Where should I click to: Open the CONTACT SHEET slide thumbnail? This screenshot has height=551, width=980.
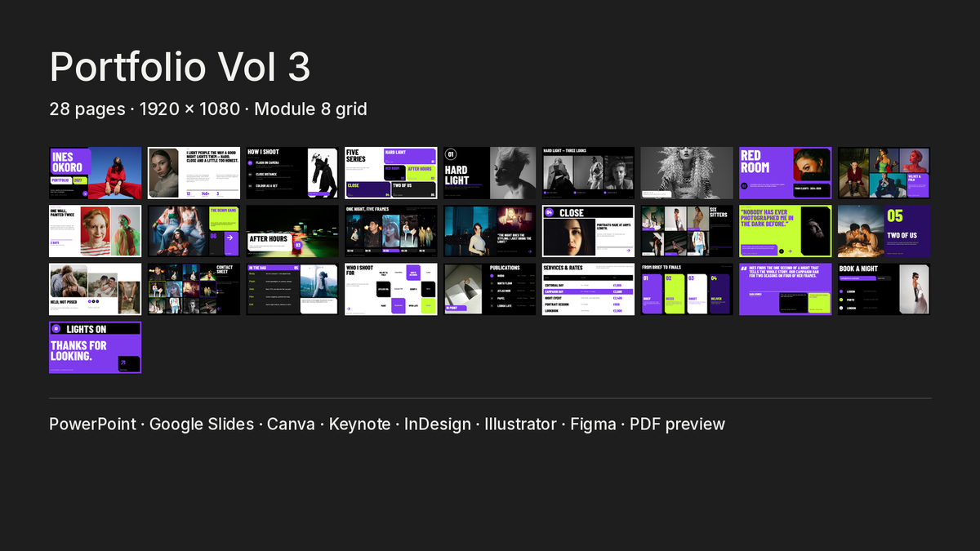coord(194,289)
